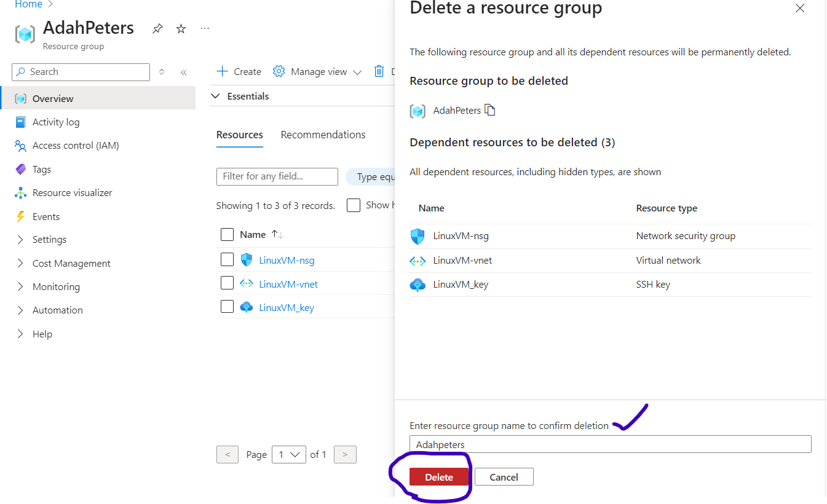The height and width of the screenshot is (504, 827).
Task: Collapse the sidebar with the double chevron
Action: [x=183, y=72]
